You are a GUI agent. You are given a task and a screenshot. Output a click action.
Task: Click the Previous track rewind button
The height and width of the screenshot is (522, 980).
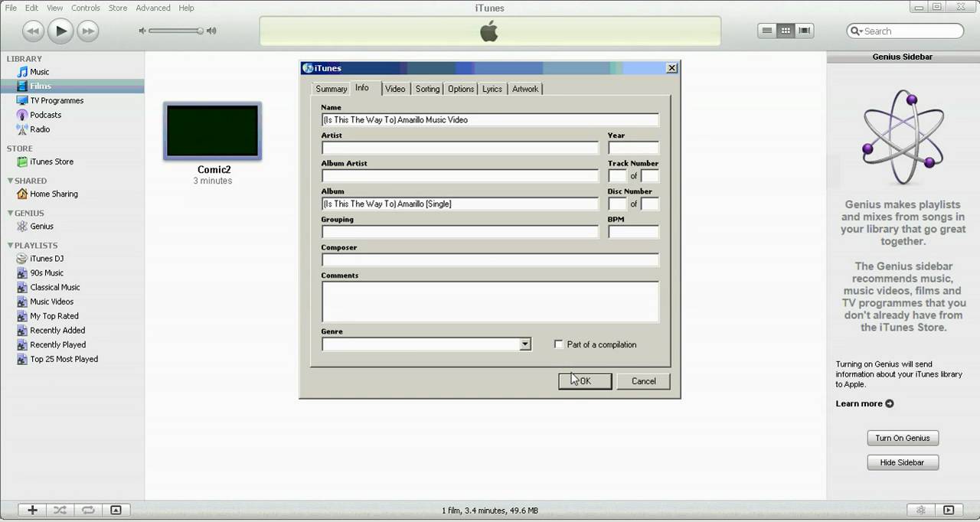[33, 31]
